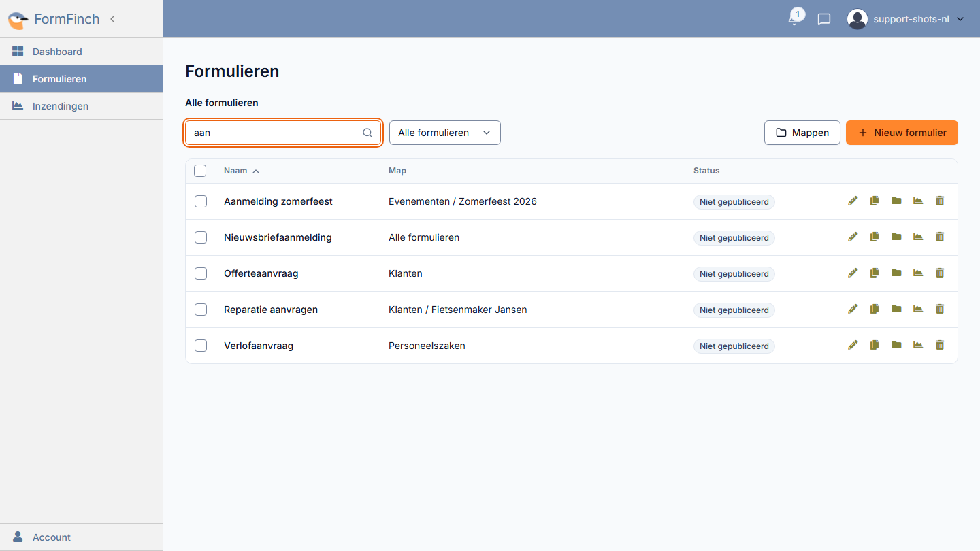Delete the Nieuwsbriefaanmelding form

[x=940, y=237]
